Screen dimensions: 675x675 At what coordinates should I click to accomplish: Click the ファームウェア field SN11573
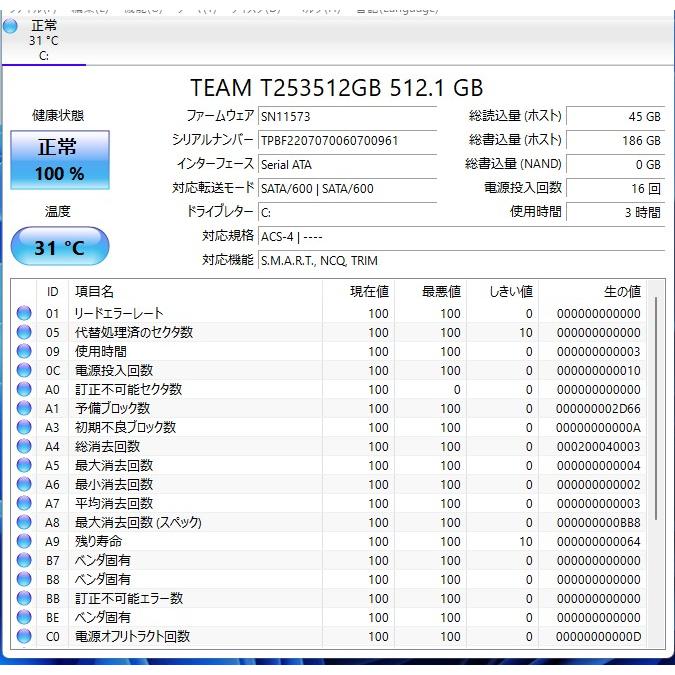point(347,117)
